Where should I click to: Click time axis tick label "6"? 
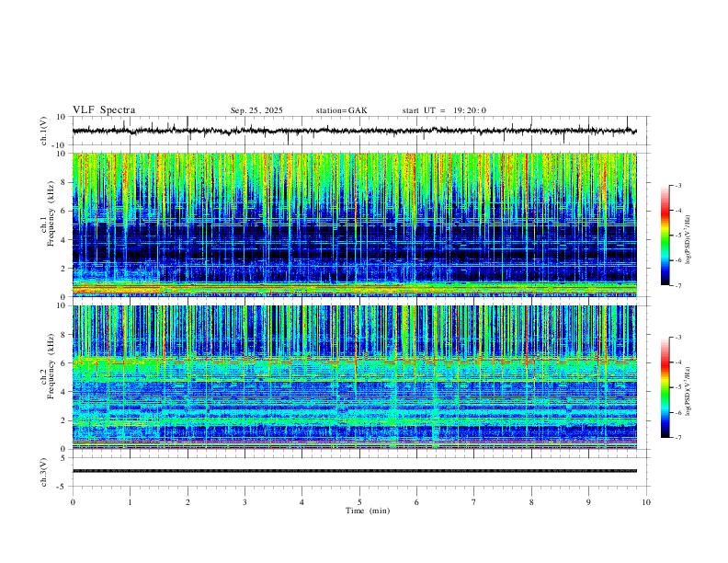coord(416,502)
